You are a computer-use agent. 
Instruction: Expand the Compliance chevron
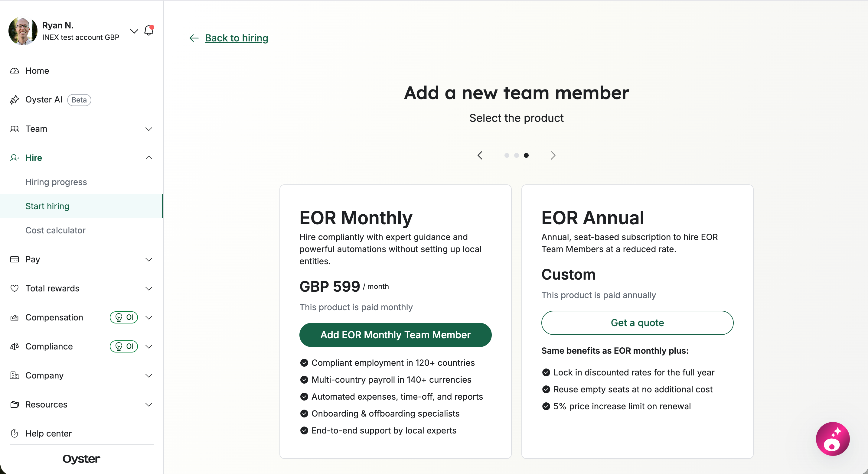(148, 346)
